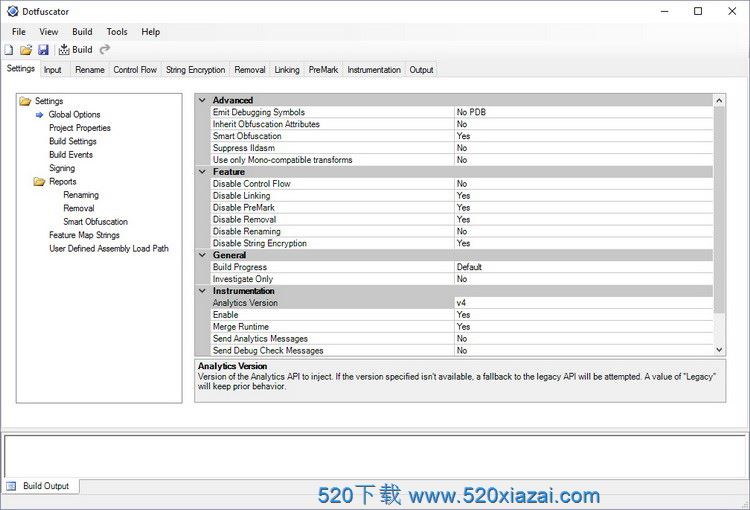Collapse the Feature property section
Screen dimensions: 750x510
tap(202, 172)
